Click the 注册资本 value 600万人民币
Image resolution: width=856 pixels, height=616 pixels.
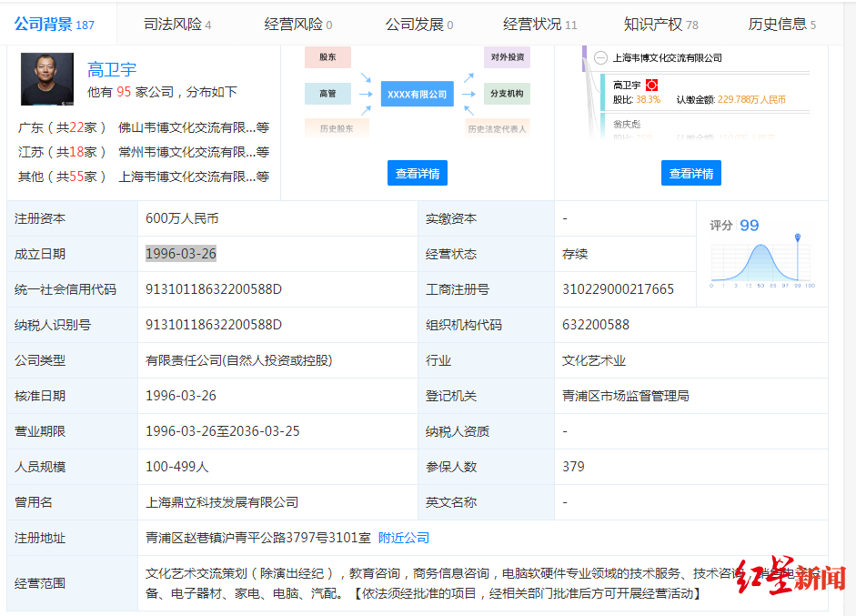182,218
